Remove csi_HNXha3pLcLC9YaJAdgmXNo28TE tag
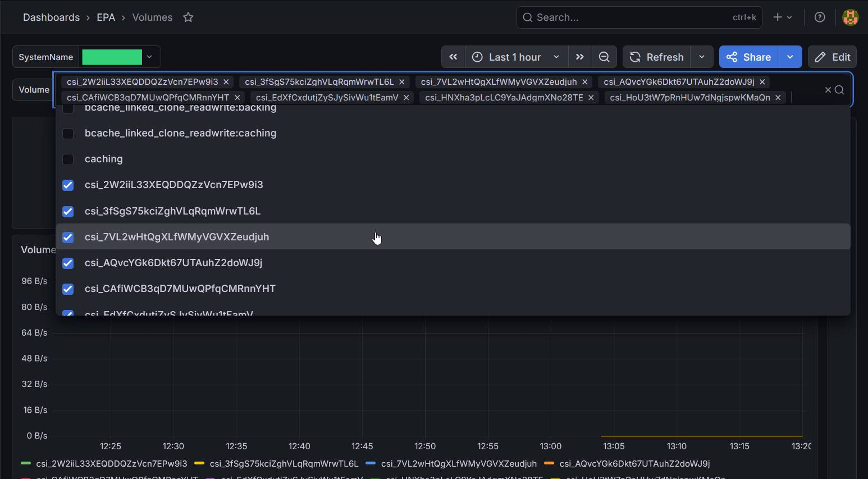868x479 pixels. (591, 98)
